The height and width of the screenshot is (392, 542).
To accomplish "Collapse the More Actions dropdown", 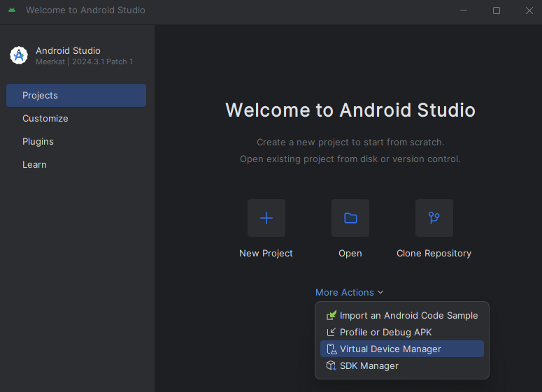I will tap(350, 293).
